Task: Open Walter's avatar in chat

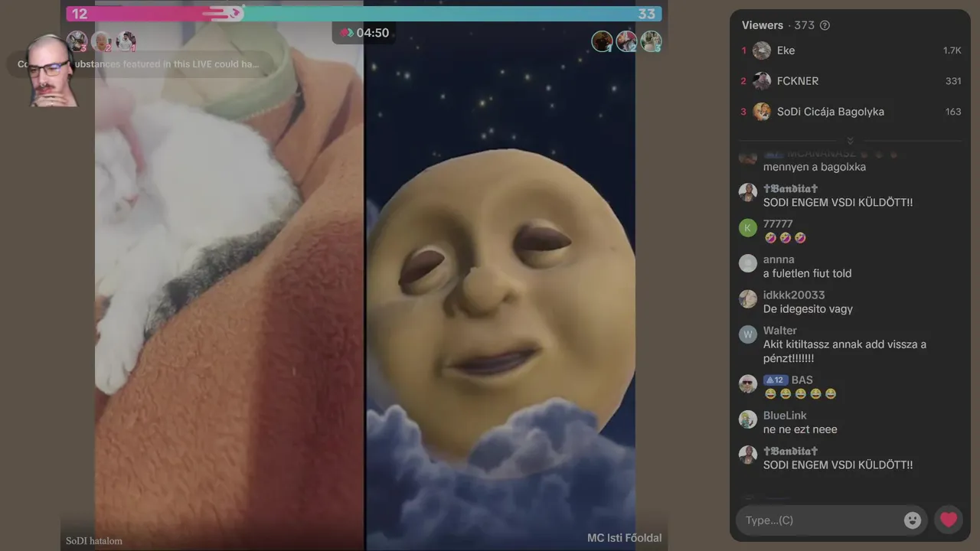Action: 748,334
